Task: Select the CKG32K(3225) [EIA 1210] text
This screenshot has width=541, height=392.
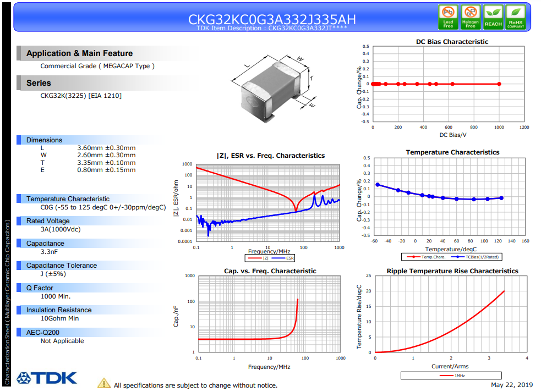Action: 81,96
